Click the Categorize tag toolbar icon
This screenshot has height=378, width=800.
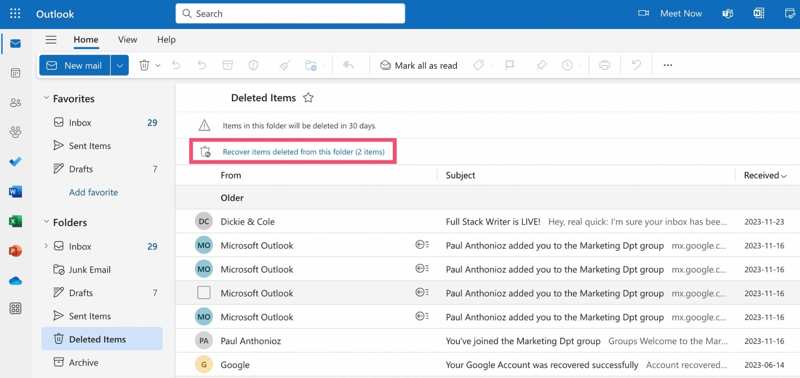click(478, 65)
